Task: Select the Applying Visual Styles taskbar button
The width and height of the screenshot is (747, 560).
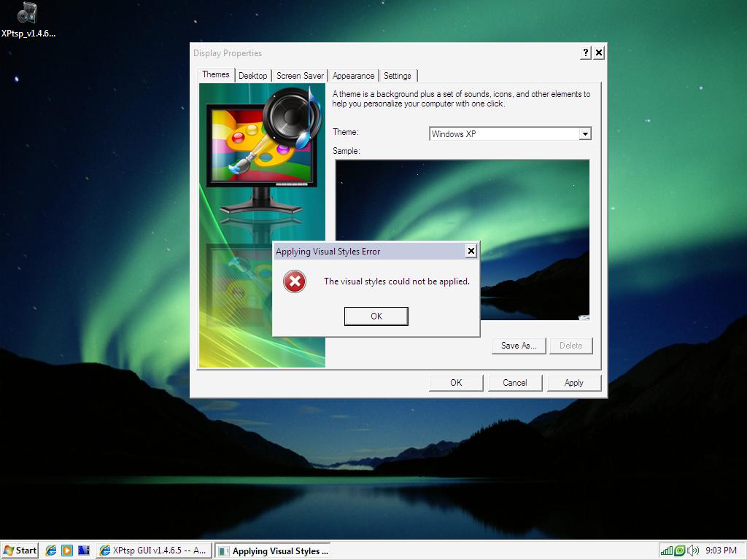Action: (273, 551)
